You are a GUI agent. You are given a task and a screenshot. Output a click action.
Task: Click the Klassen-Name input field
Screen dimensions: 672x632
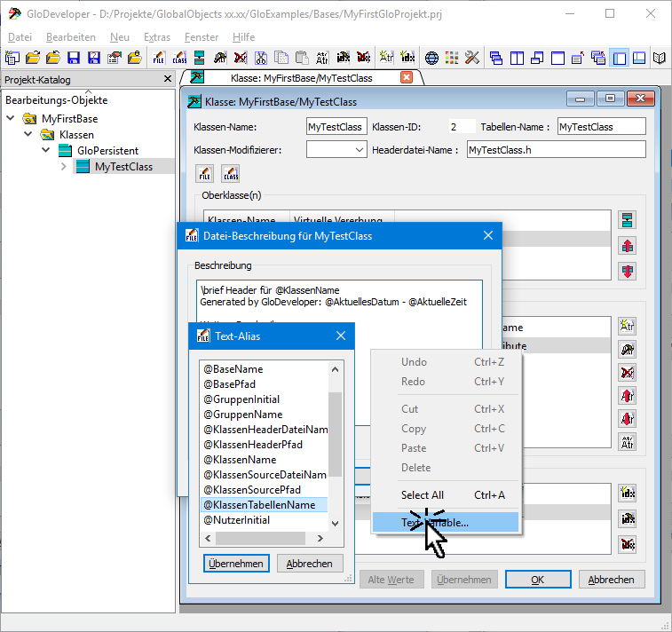tap(336, 127)
